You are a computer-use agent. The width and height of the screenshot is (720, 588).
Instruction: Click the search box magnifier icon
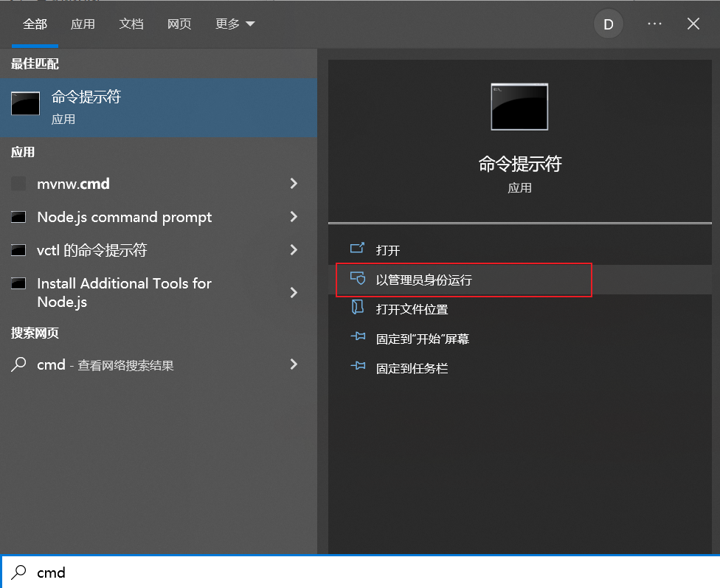[19, 572]
